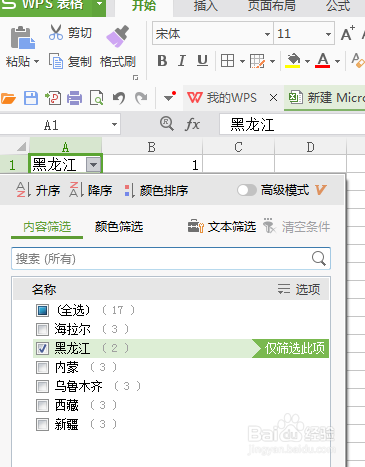This screenshot has height=467, width=365.
Task: Open 文本筛选 text filter
Action: pyautogui.click(x=222, y=227)
